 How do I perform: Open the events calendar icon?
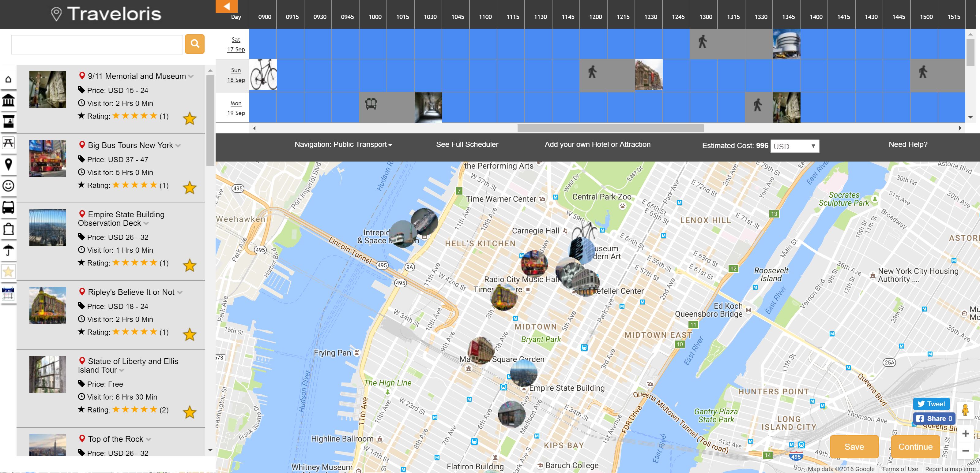[x=8, y=294]
